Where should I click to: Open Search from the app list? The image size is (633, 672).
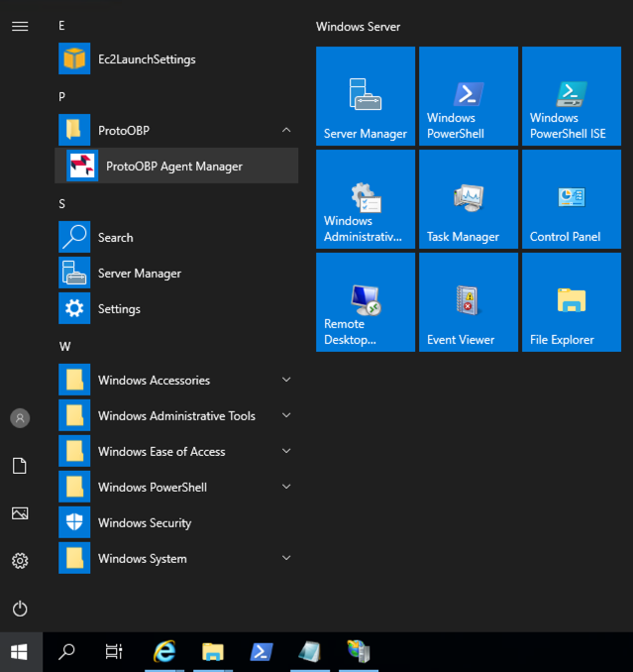tap(176, 237)
